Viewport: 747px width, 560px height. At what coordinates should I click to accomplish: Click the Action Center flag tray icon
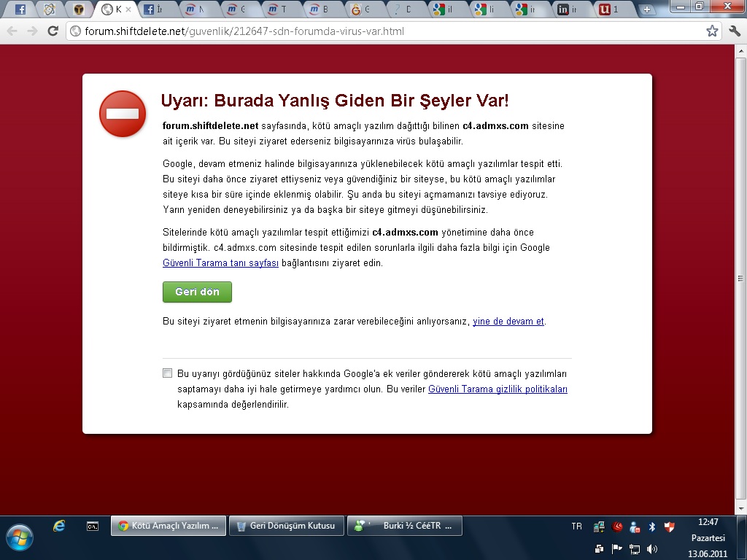point(617,549)
